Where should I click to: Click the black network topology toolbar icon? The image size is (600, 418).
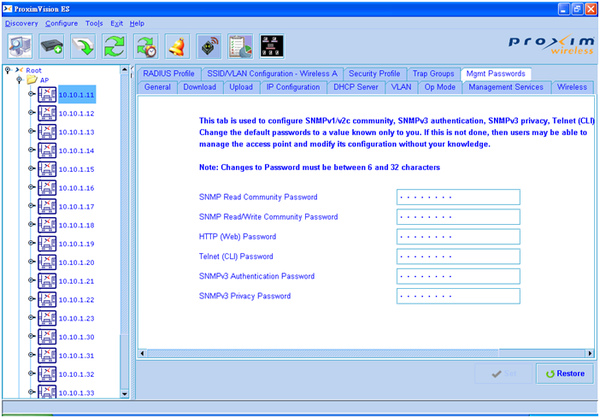[272, 46]
